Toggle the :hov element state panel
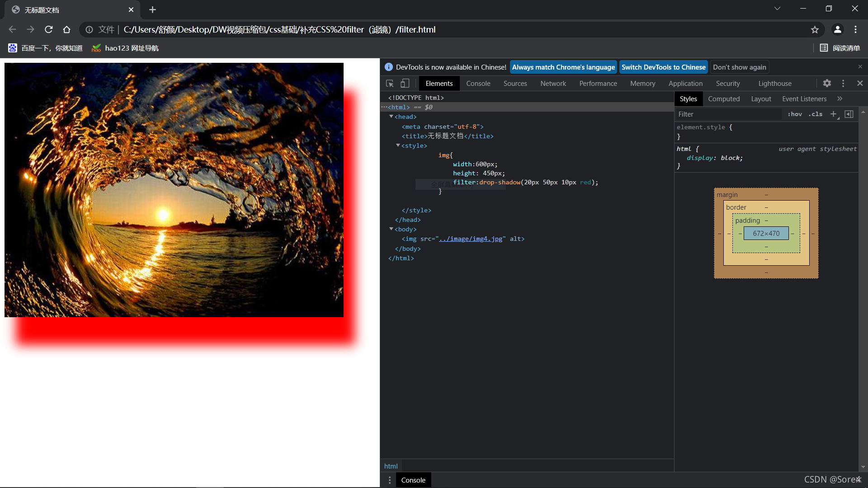The width and height of the screenshot is (868, 488). click(x=795, y=114)
